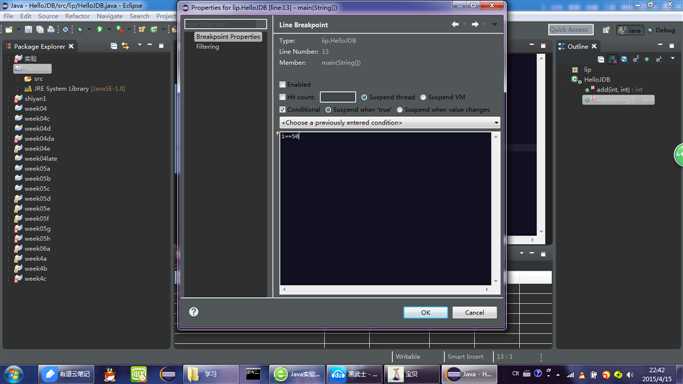
Task: Maximize the Package Explorer view
Action: [x=161, y=45]
